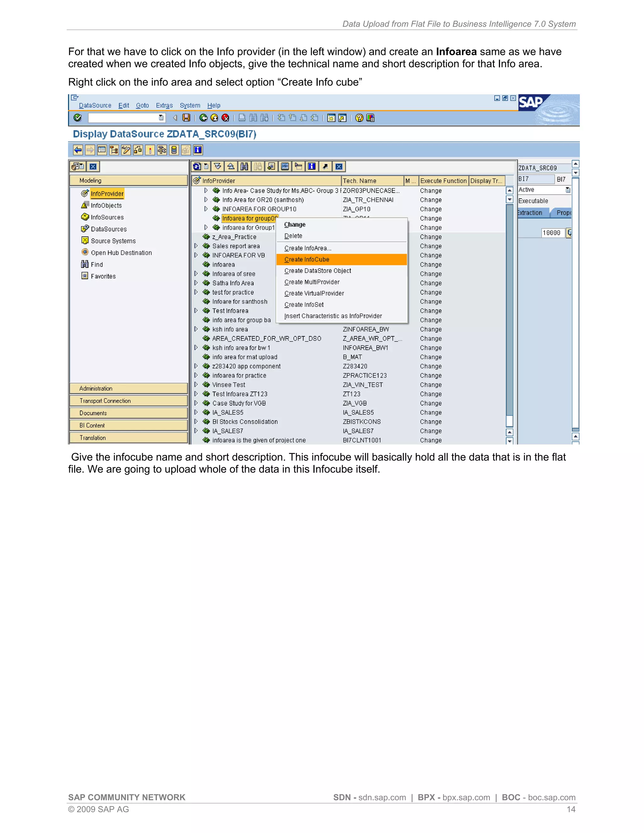Expand the Vinsee Test node
Image resolution: width=644 pixels, height=833 pixels.
tap(196, 385)
